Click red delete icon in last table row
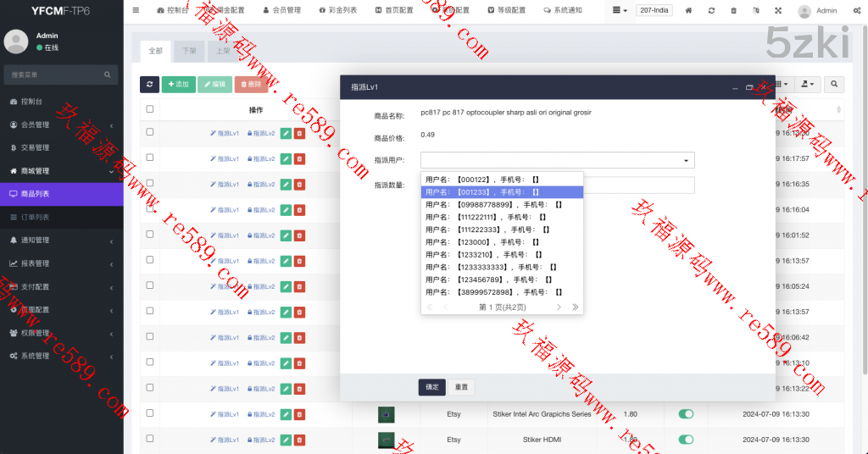 (299, 440)
